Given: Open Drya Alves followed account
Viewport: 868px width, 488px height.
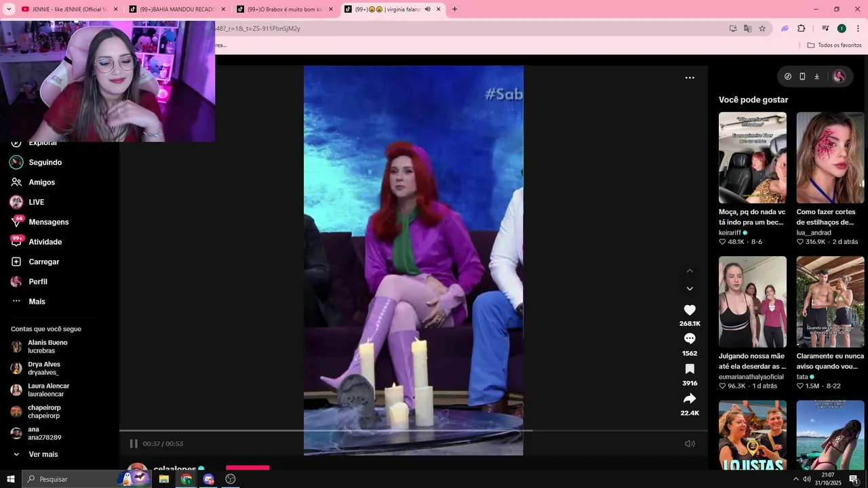Looking at the screenshot, I should tap(43, 368).
